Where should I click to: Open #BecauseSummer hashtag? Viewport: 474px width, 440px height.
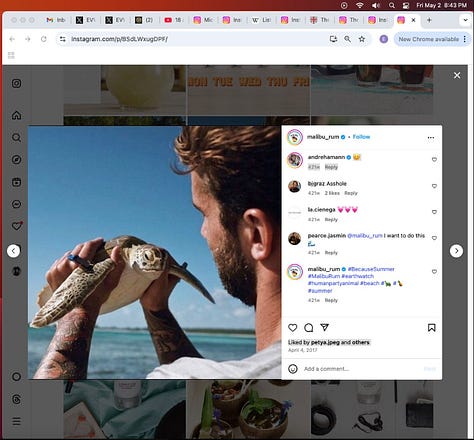(371, 269)
